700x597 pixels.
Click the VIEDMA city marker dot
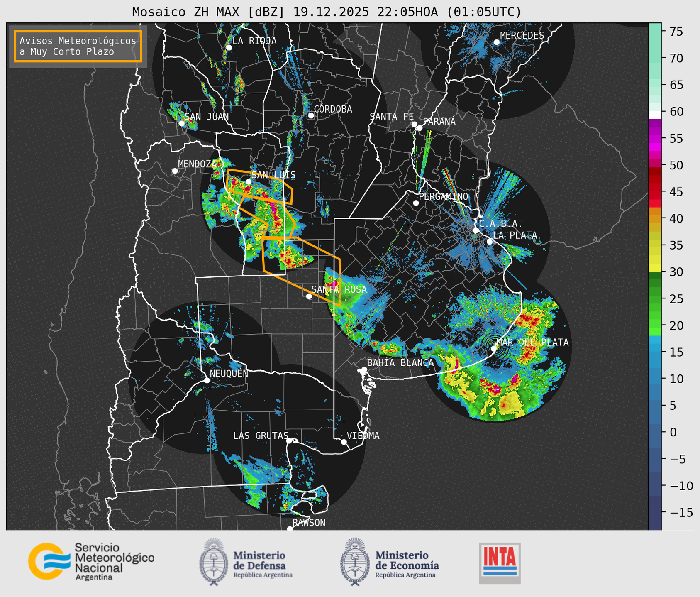coord(344,442)
